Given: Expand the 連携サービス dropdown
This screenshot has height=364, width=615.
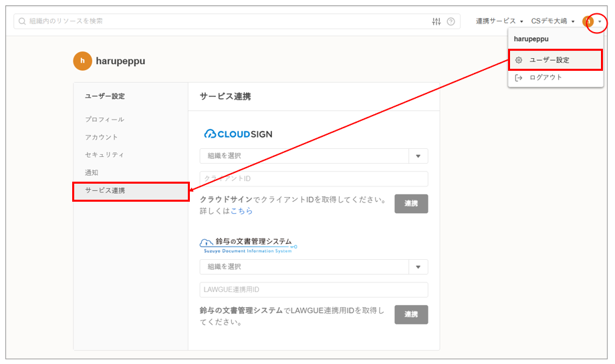Looking at the screenshot, I should click(x=499, y=21).
